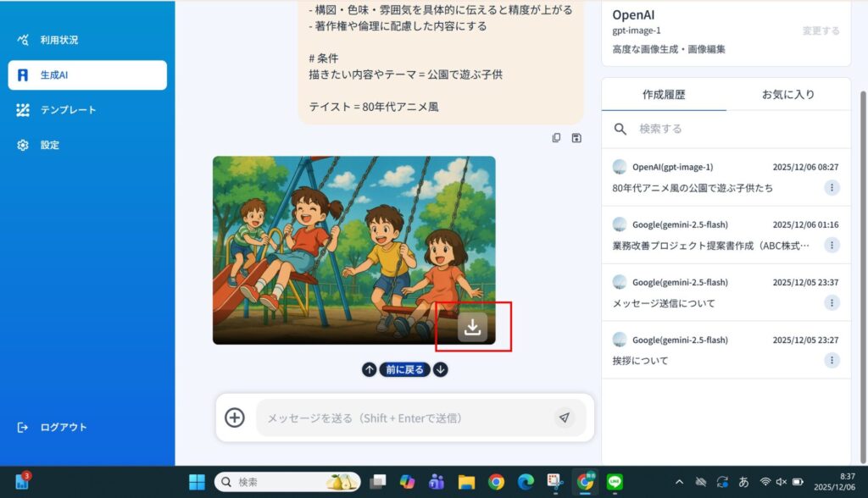This screenshot has height=498, width=868.
Task: Download the generated playground image
Action: click(x=472, y=327)
